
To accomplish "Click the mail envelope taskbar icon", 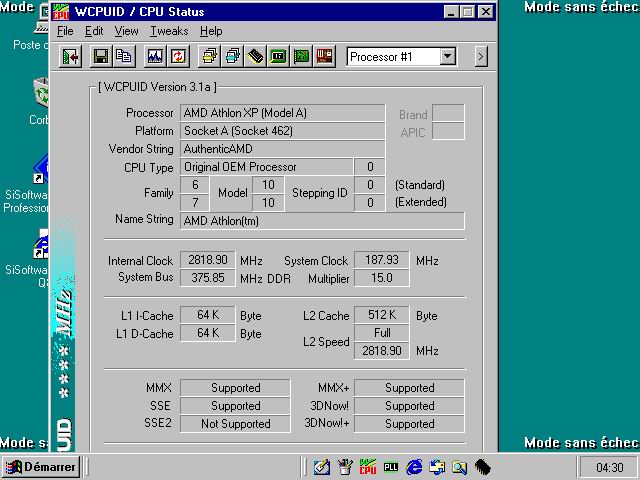I will click(x=437, y=467).
